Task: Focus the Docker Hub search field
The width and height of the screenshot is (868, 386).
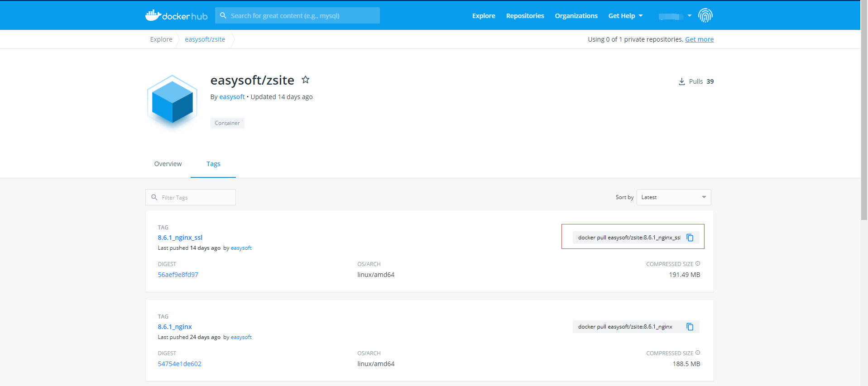Action: pos(297,15)
